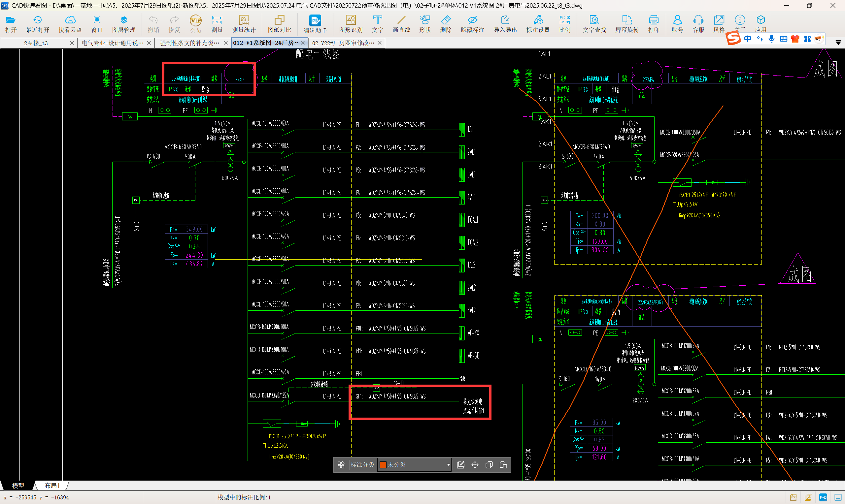Select the 测量 measure tool
845x504 pixels.
[217, 24]
